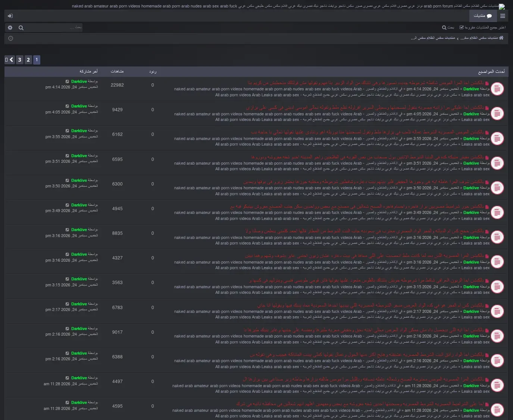This screenshot has height=420, width=513.
Task: Click the مشاهدات column header
Action: point(117,71)
